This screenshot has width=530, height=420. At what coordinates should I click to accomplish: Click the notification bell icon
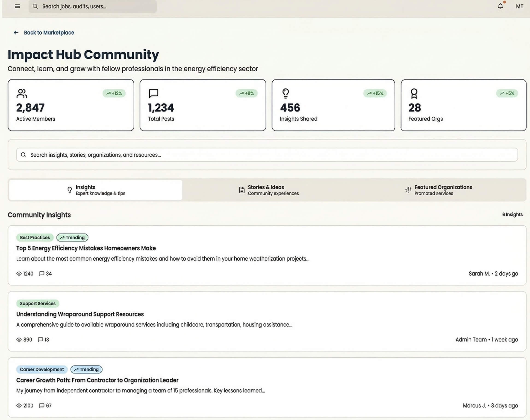500,6
